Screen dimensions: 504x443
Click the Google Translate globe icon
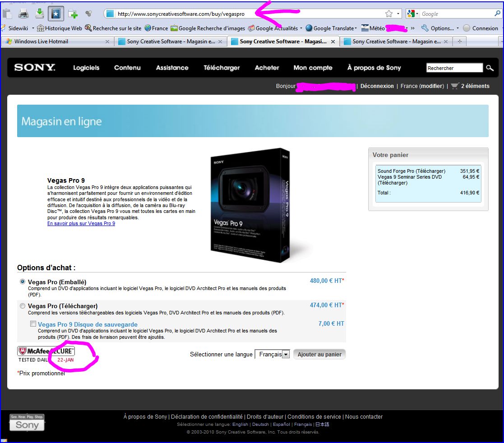309,28
